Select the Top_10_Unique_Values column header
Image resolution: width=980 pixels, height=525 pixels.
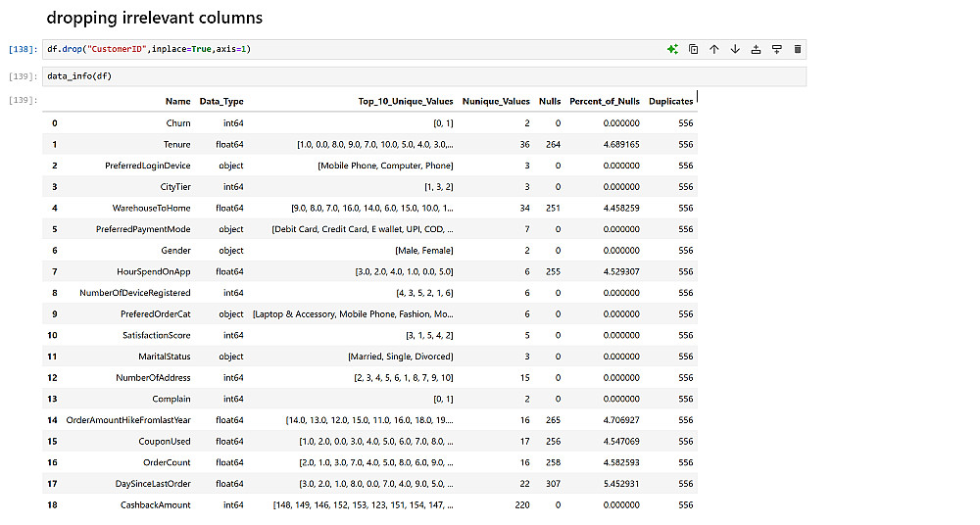pyautogui.click(x=406, y=101)
